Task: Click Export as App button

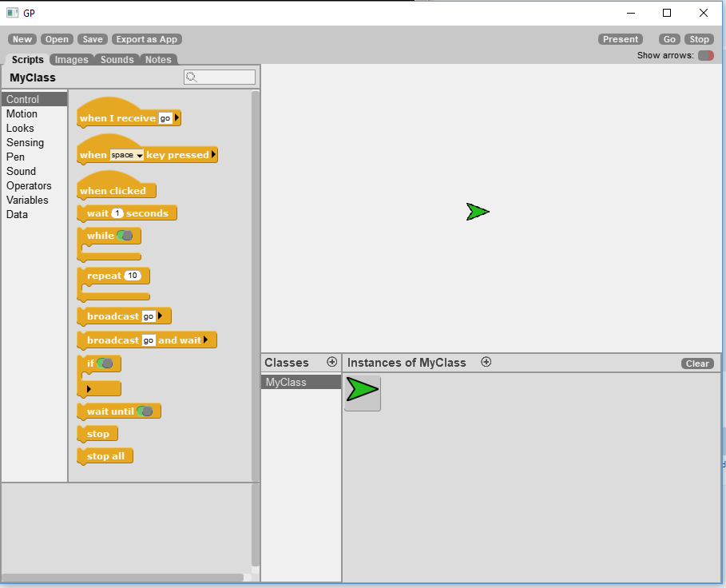Action: (147, 39)
